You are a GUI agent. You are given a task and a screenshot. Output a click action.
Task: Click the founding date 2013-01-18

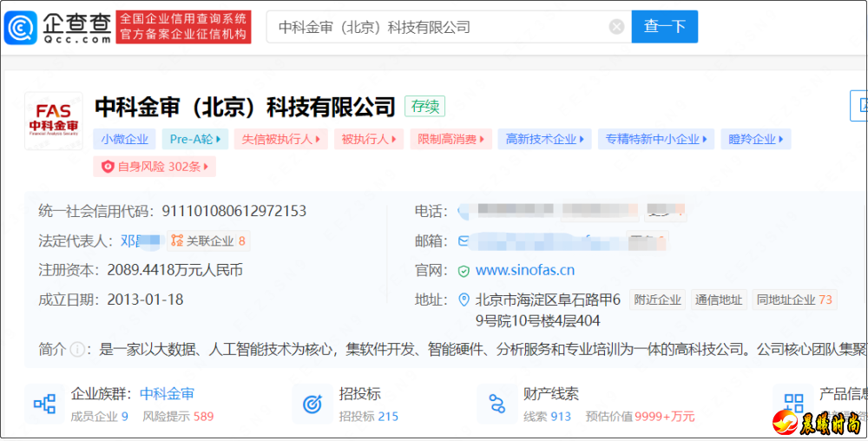tap(145, 299)
